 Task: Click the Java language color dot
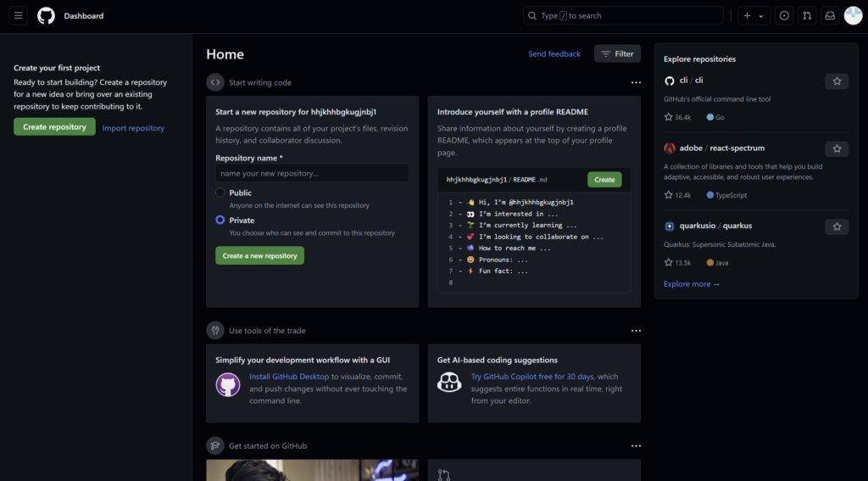click(710, 263)
